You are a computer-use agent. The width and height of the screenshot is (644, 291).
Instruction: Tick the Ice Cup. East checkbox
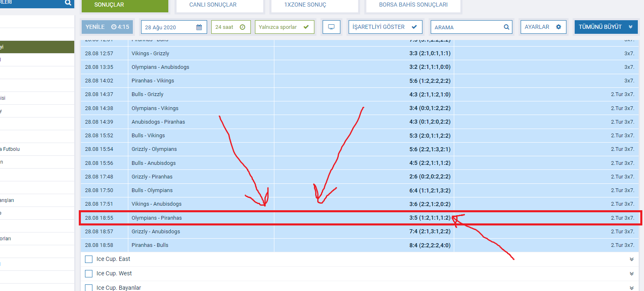coord(88,259)
